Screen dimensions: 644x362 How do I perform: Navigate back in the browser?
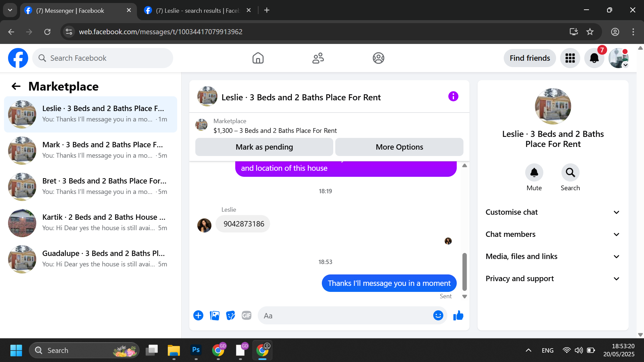(x=11, y=32)
